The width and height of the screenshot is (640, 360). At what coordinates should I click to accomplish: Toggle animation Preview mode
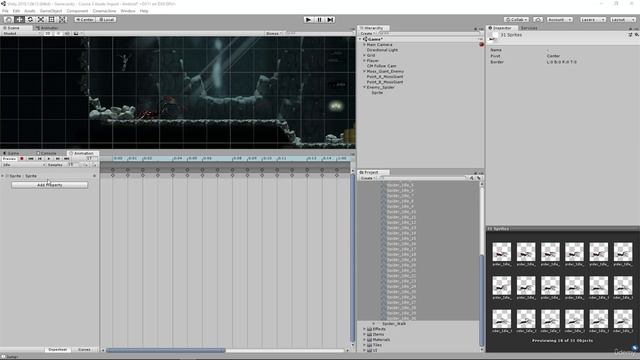pos(9,159)
